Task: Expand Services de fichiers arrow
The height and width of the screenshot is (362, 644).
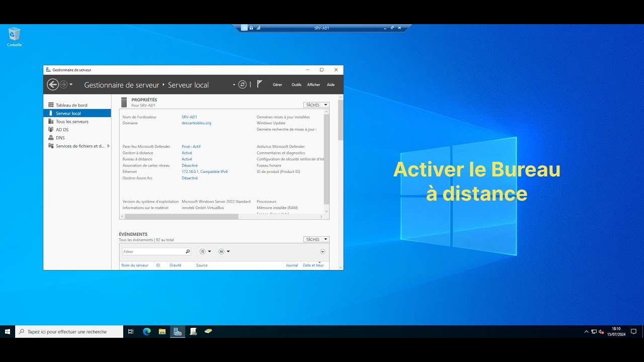Action: coord(108,146)
